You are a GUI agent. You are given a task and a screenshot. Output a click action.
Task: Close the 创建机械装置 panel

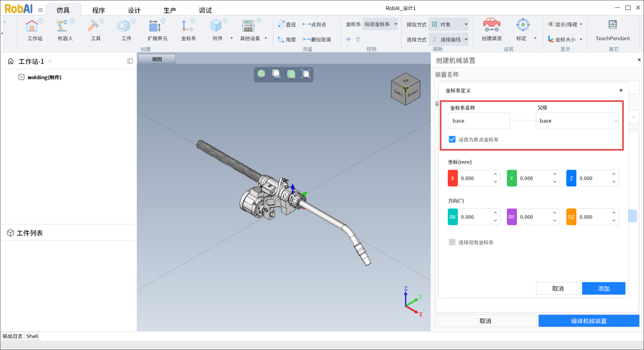tap(639, 60)
